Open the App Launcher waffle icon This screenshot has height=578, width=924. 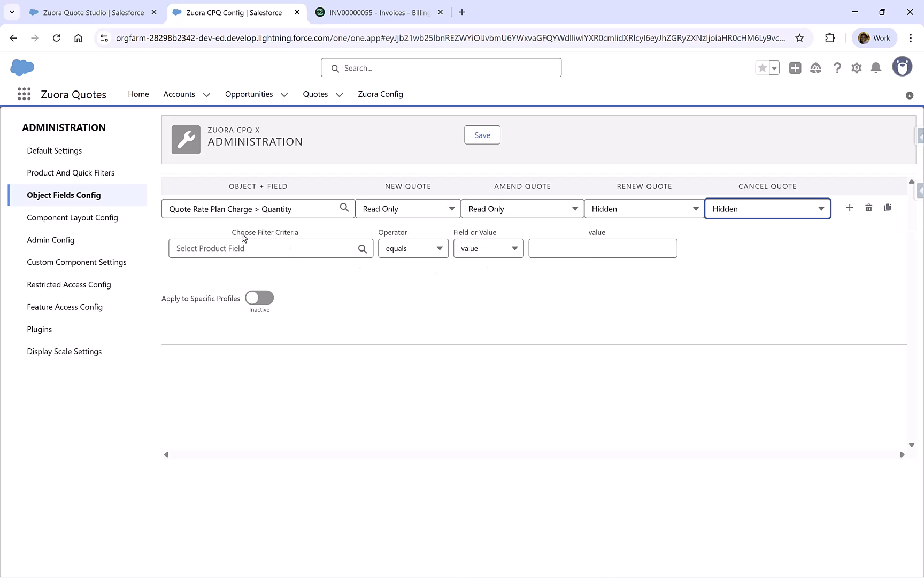24,94
